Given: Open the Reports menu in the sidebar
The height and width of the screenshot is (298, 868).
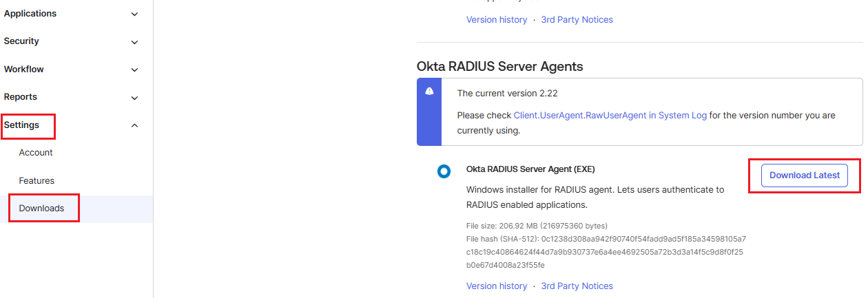Looking at the screenshot, I should tap(21, 97).
